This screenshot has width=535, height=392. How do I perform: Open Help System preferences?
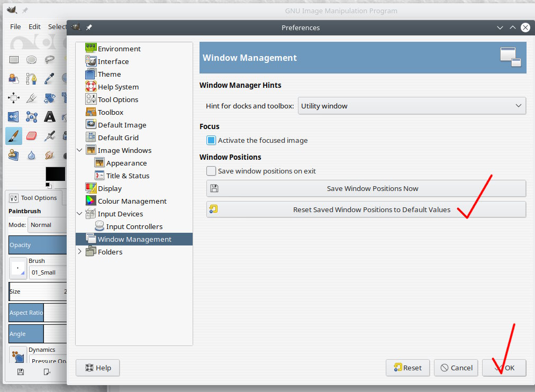118,87
